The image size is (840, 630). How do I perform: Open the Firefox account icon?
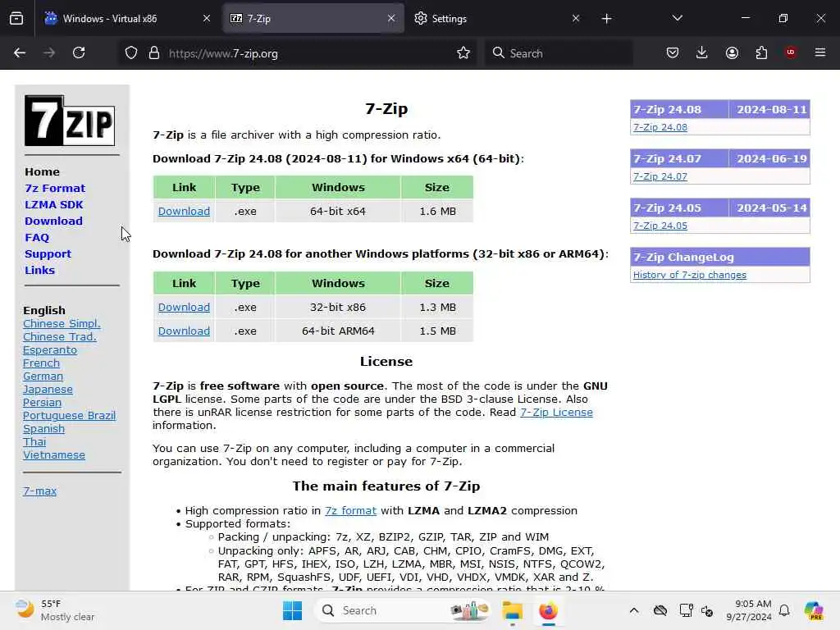[x=732, y=53]
